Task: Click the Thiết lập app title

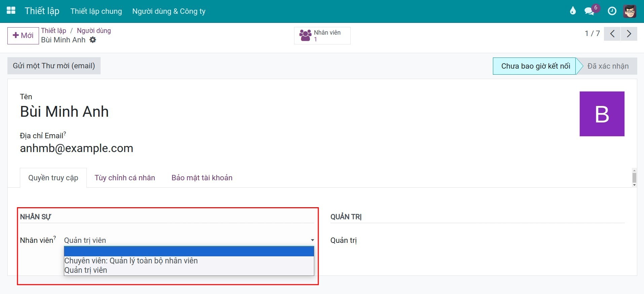Action: [x=42, y=11]
